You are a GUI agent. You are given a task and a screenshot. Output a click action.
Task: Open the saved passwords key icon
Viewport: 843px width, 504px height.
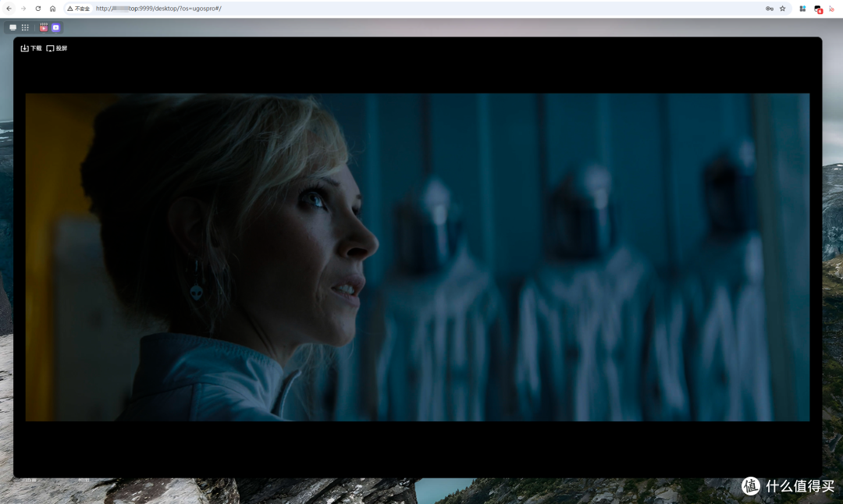click(770, 9)
